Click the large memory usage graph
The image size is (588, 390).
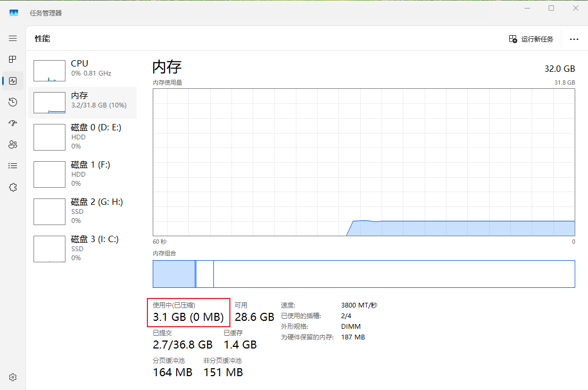click(x=363, y=162)
